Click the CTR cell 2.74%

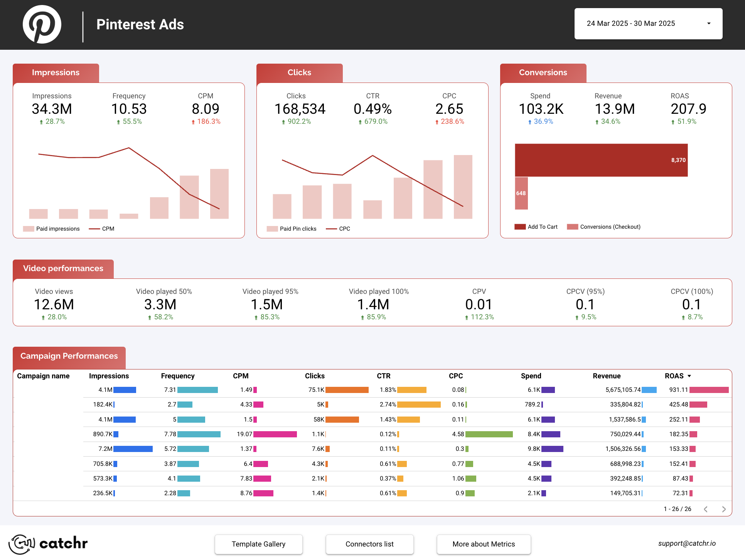click(x=388, y=405)
